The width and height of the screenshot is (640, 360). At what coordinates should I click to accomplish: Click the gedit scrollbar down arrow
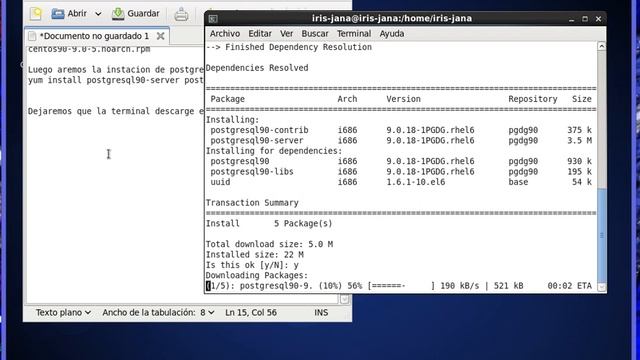click(344, 299)
